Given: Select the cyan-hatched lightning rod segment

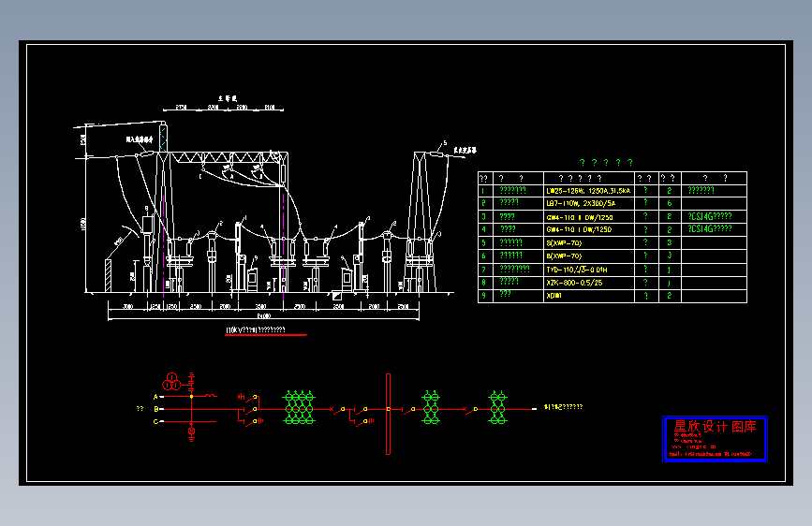Looking at the screenshot, I should point(163,139).
